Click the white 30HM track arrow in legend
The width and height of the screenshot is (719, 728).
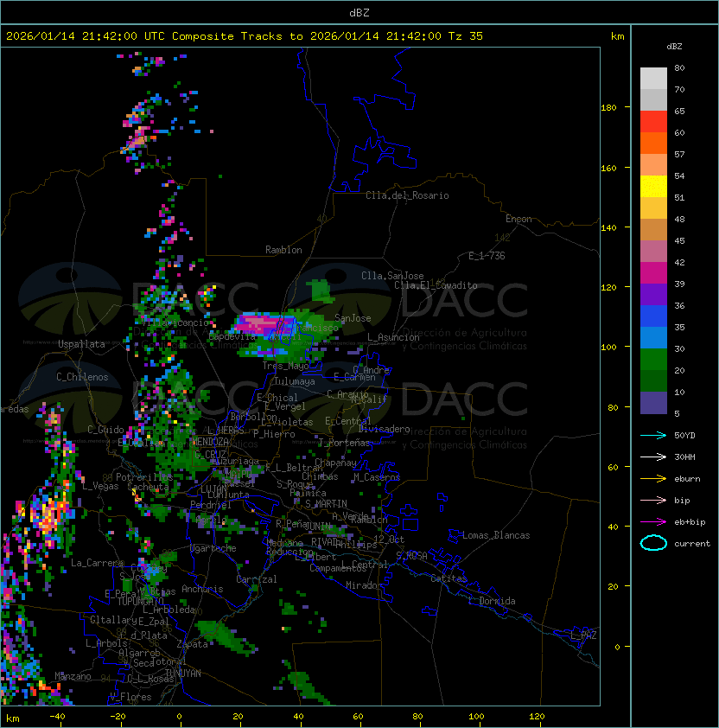tap(653, 457)
